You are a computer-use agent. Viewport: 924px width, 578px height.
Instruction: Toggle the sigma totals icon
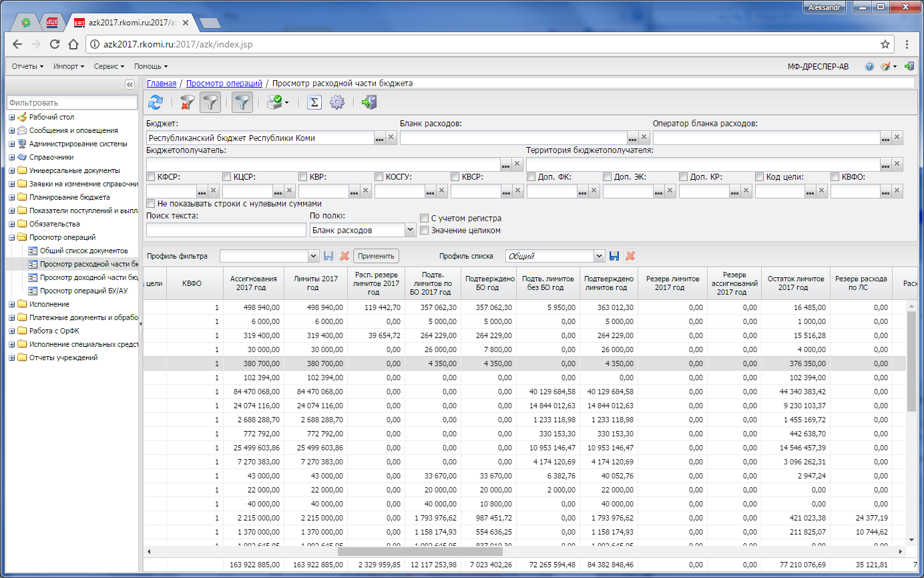[314, 102]
